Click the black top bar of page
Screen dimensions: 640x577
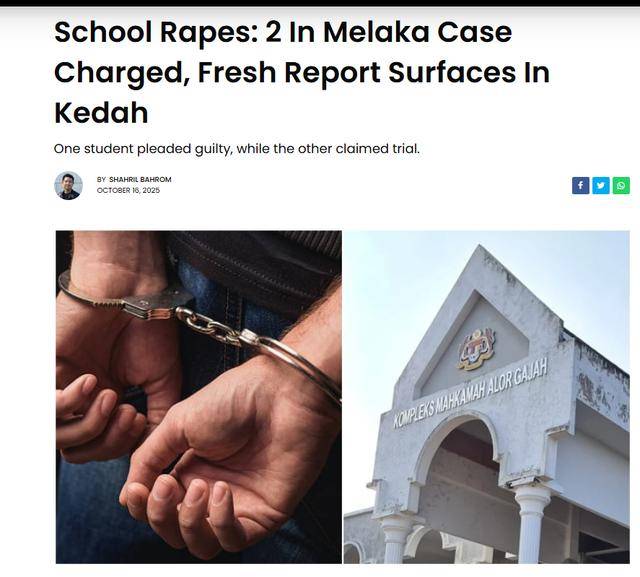(x=320, y=3)
